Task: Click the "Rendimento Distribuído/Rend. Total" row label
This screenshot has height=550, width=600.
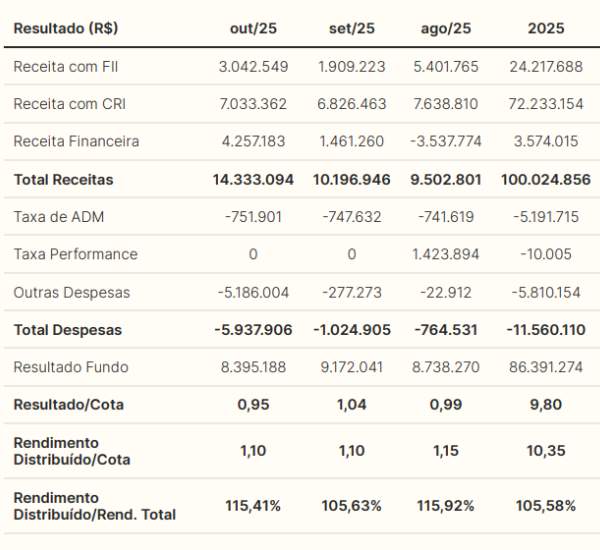Action: tap(94, 506)
